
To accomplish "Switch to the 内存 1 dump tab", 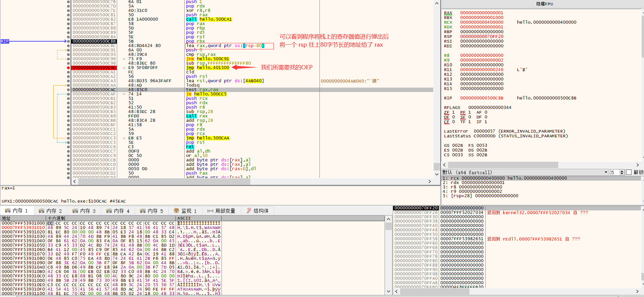I will [17, 211].
